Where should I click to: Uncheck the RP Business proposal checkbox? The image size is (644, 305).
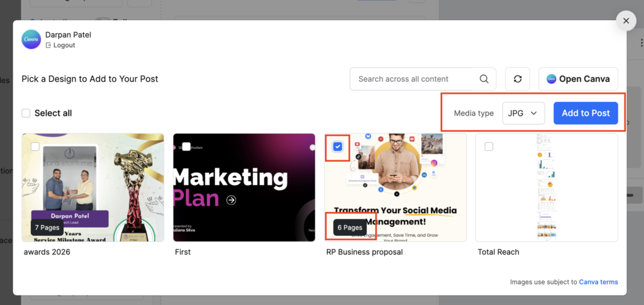(x=338, y=147)
